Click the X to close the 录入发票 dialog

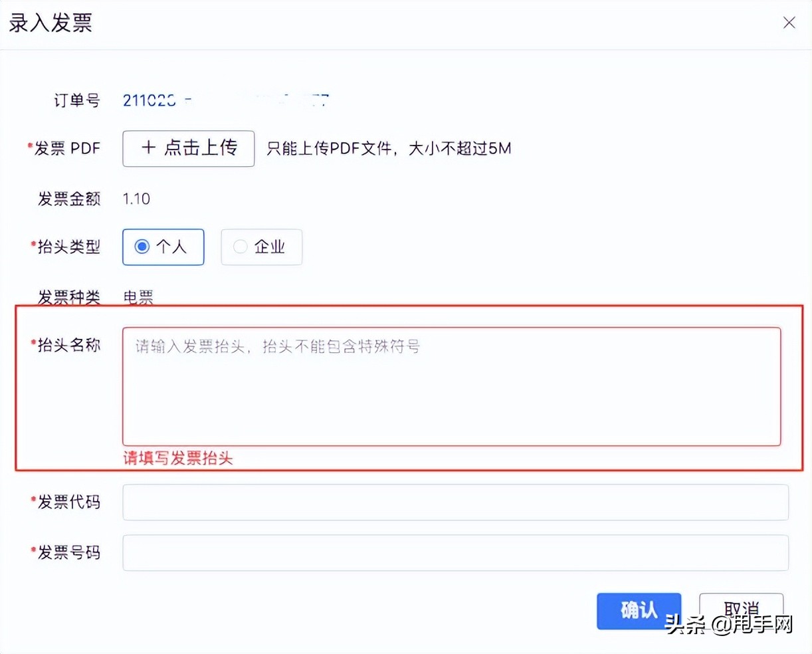(x=789, y=23)
